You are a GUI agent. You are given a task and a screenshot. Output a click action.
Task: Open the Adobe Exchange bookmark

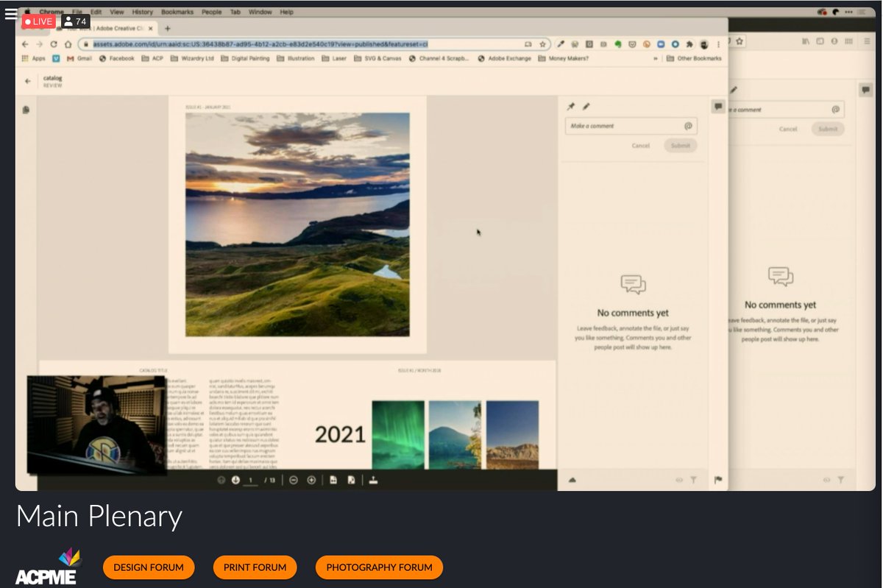pos(504,58)
